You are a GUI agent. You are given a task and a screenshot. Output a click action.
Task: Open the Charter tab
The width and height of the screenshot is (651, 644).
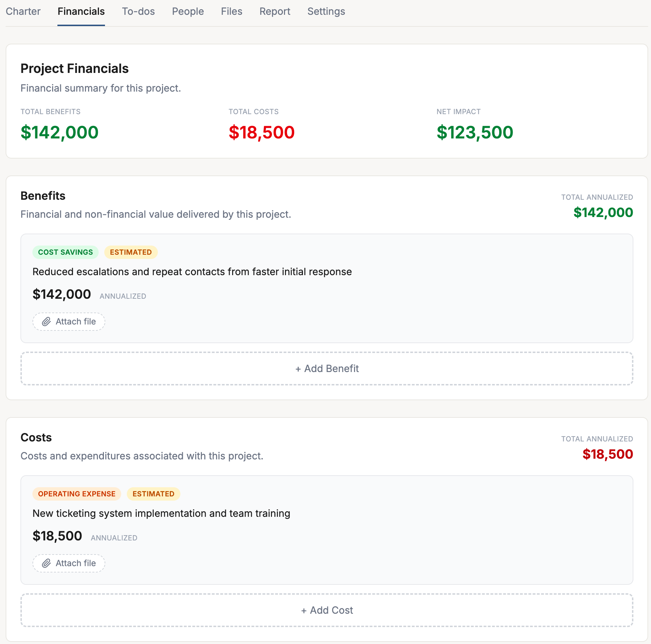pos(23,12)
